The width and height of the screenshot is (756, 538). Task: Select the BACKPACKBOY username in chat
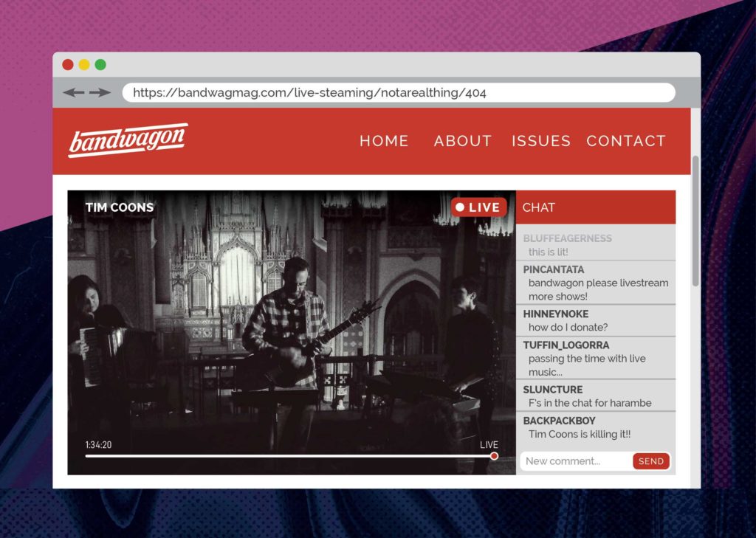click(x=560, y=421)
